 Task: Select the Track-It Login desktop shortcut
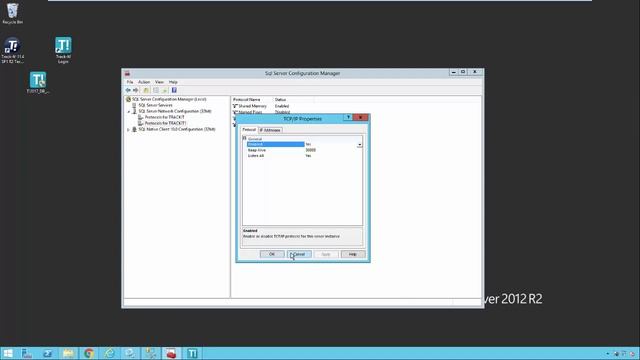pos(63,50)
